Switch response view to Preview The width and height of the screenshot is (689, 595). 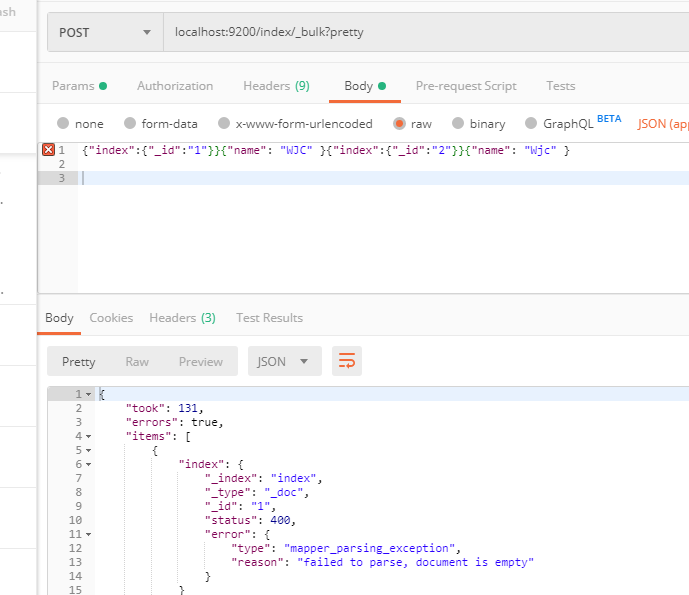[x=201, y=362]
